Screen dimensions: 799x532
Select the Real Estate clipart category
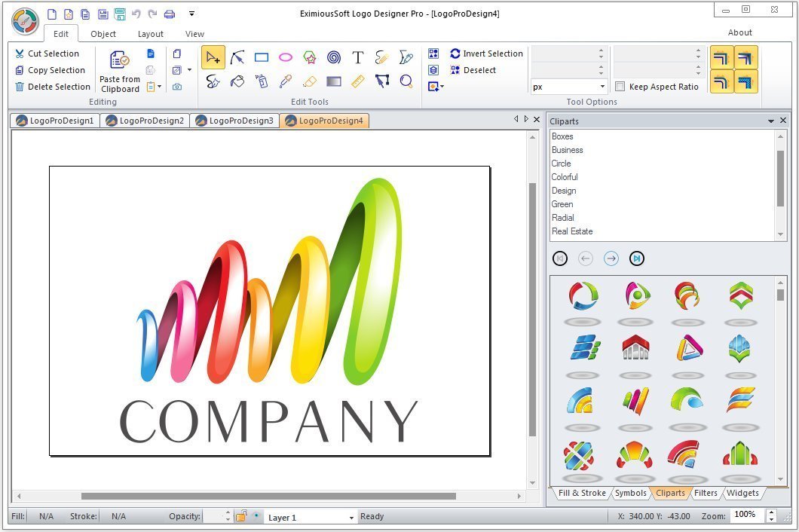(x=572, y=231)
